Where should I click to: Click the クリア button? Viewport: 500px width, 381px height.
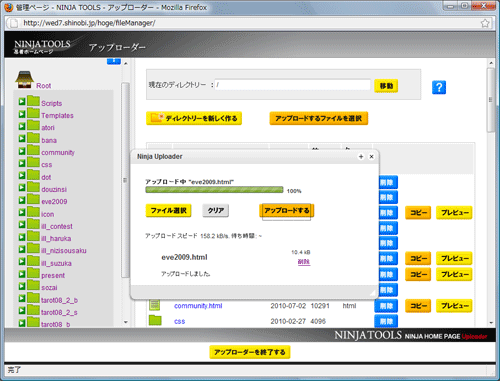tap(216, 211)
